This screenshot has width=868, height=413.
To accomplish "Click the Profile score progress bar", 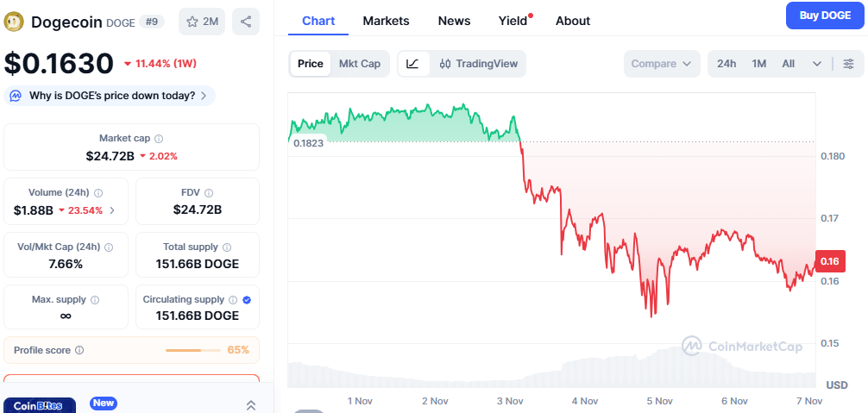I will click(x=194, y=350).
